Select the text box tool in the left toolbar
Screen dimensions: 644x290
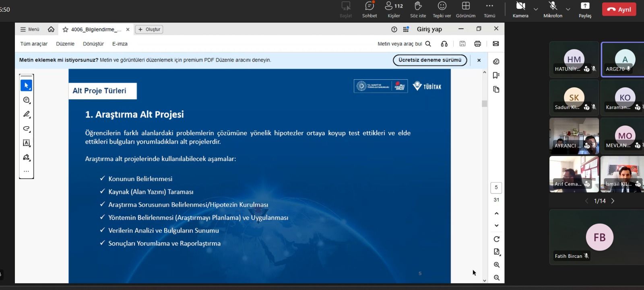[27, 143]
